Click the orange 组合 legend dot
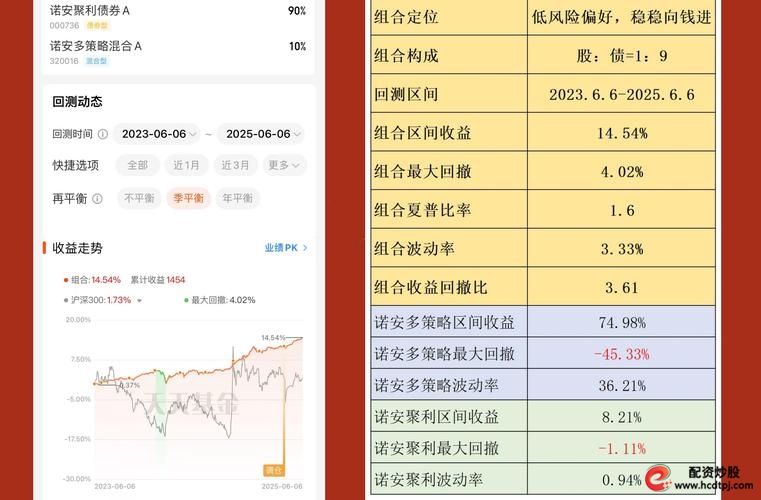This screenshot has height=500, width=761. [68, 280]
